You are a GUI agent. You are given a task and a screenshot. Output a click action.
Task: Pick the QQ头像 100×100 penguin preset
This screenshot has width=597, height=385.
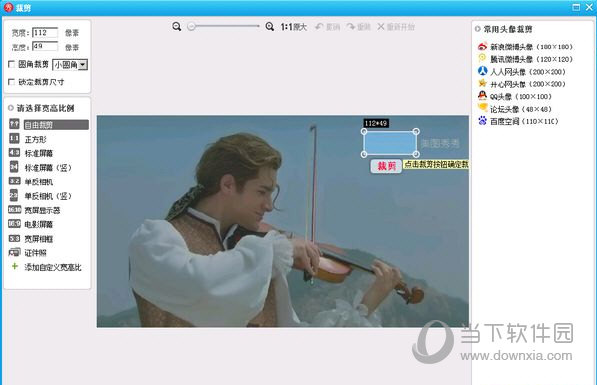(515, 96)
